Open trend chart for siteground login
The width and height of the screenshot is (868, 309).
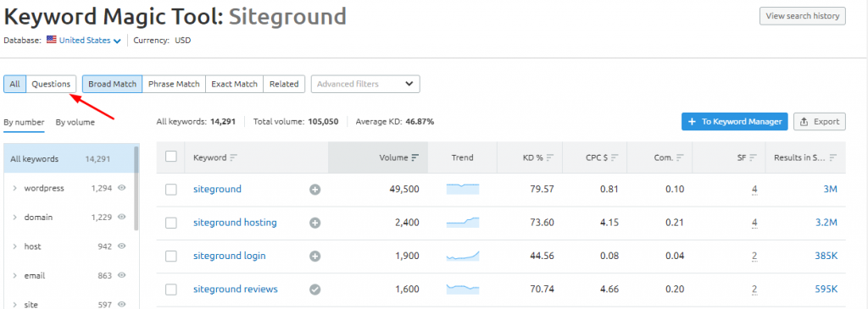[463, 256]
